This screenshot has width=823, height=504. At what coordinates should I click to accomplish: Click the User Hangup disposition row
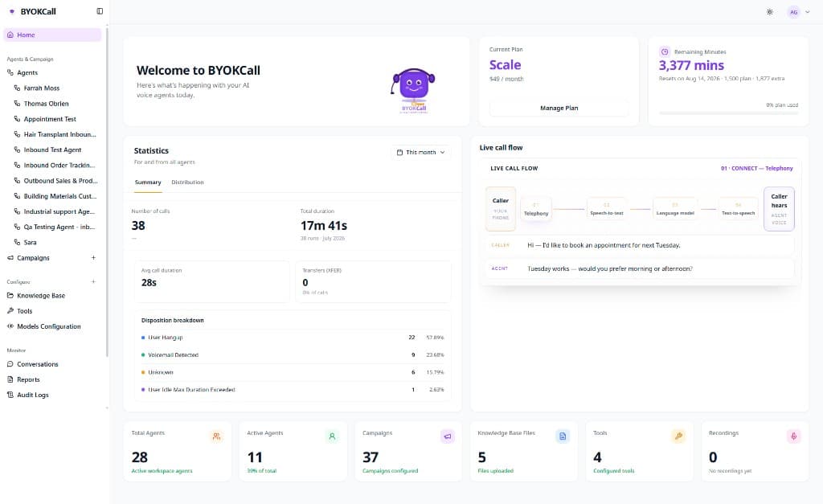(293, 338)
